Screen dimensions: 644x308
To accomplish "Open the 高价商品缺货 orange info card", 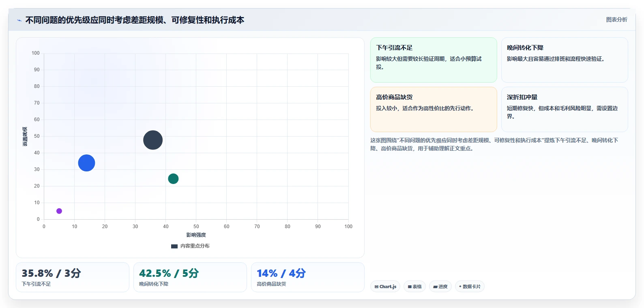I will [434, 109].
